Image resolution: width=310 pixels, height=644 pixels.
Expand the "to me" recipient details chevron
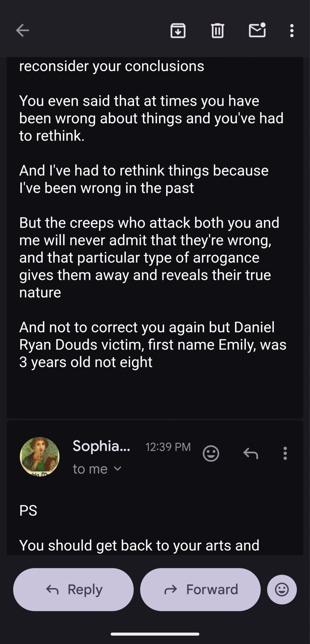(118, 469)
